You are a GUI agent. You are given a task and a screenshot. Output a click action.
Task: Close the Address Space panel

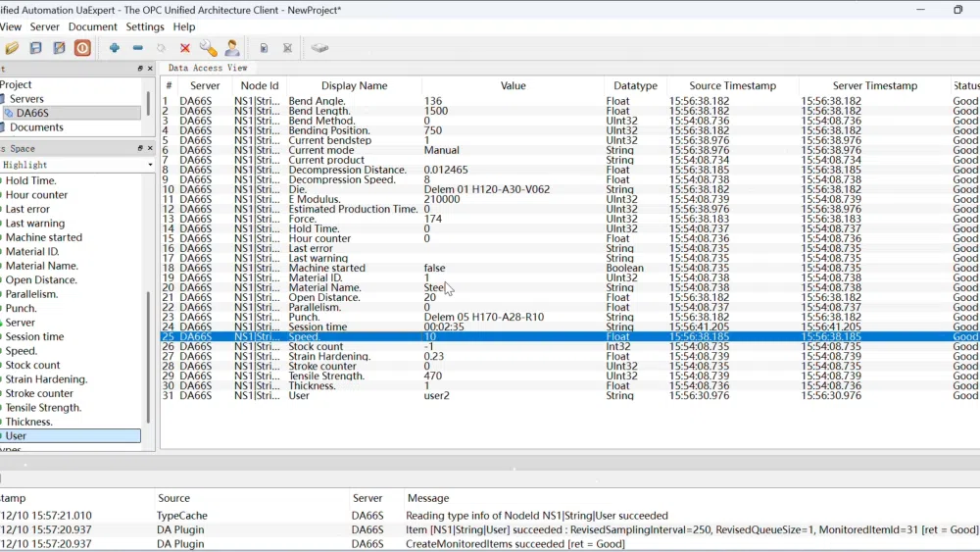point(150,148)
